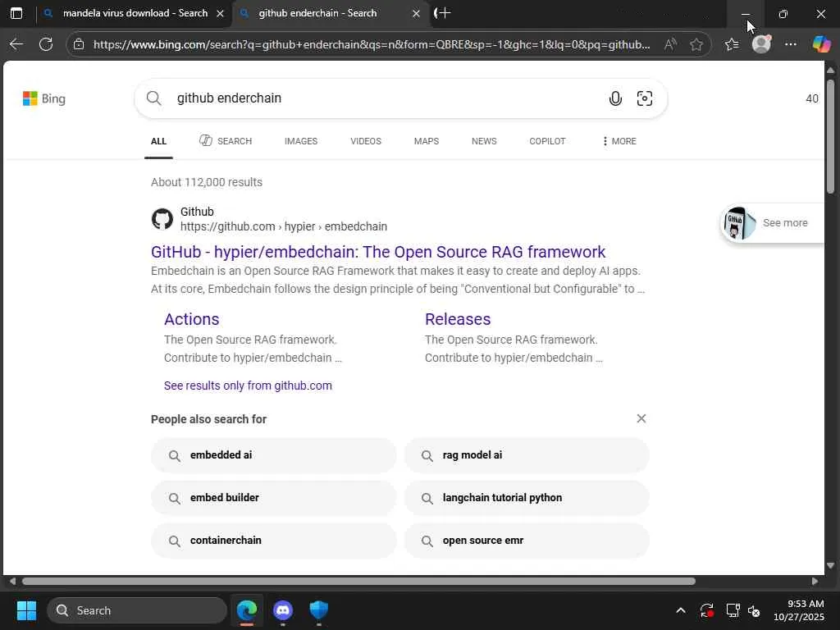Add page to favorites star icon

696,44
